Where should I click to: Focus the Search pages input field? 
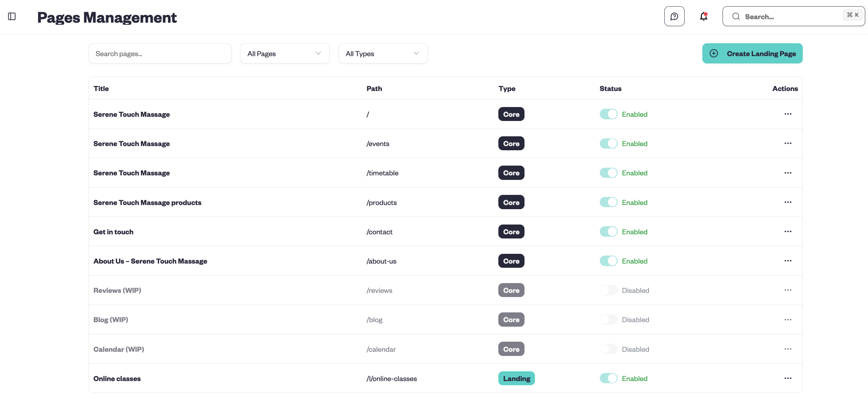pos(160,53)
